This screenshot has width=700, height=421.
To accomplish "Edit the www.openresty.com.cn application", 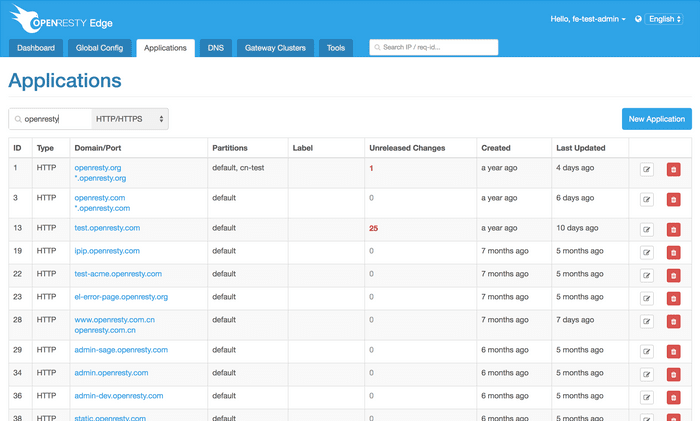I will click(646, 321).
